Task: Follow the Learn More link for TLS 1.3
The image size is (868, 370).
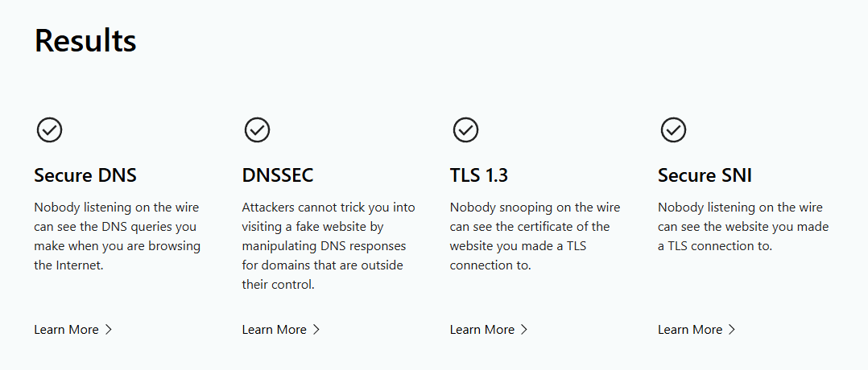Action: (482, 329)
